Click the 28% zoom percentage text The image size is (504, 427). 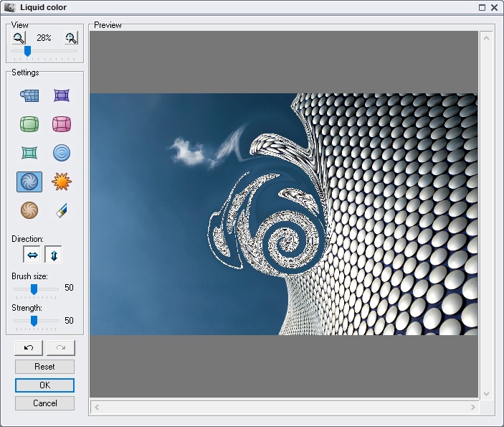(x=44, y=38)
